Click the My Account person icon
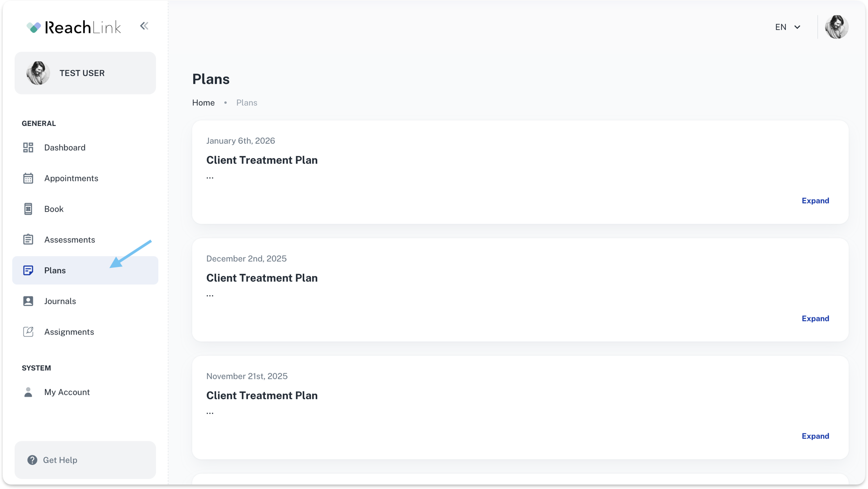The image size is (868, 489). click(28, 392)
